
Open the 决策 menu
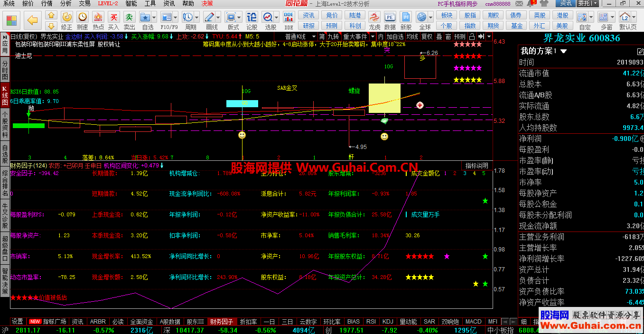click(207, 3)
